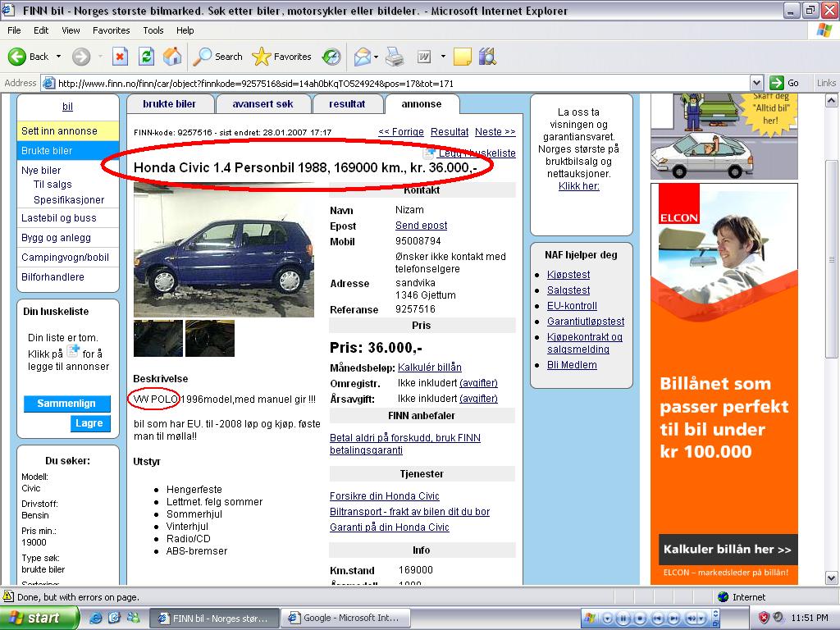Click the green Back arrow button
840x630 pixels.
coord(17,57)
